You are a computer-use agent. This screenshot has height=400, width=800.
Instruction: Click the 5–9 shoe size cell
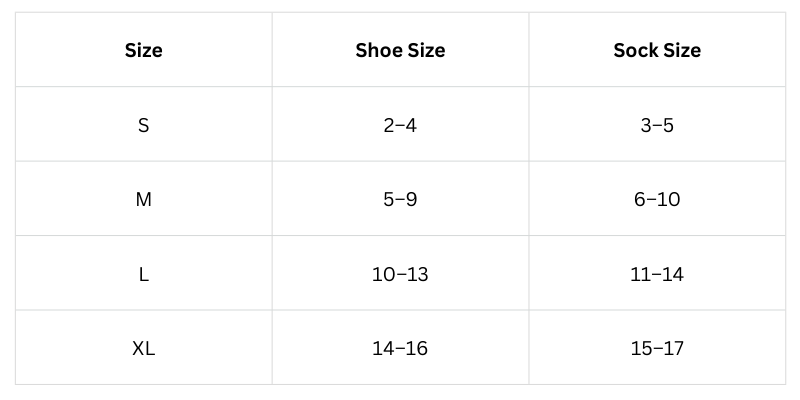click(x=400, y=199)
